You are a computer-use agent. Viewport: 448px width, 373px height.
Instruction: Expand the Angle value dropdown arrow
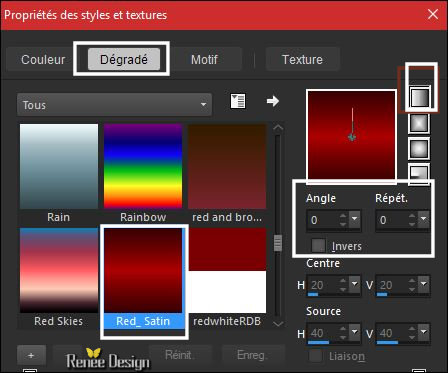355,219
